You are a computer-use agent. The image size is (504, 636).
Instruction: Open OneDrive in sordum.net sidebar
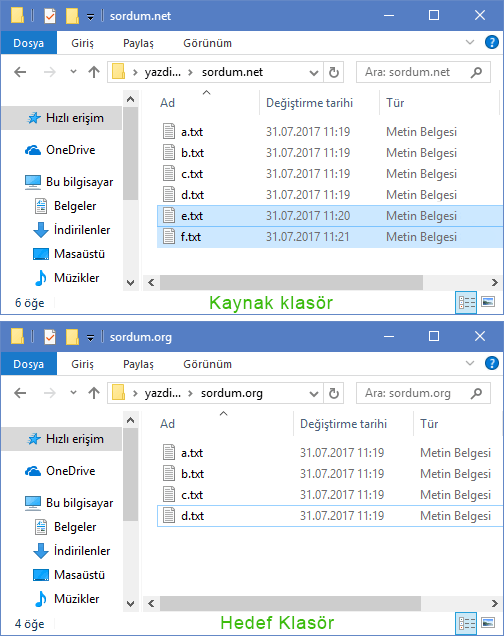tap(62, 150)
